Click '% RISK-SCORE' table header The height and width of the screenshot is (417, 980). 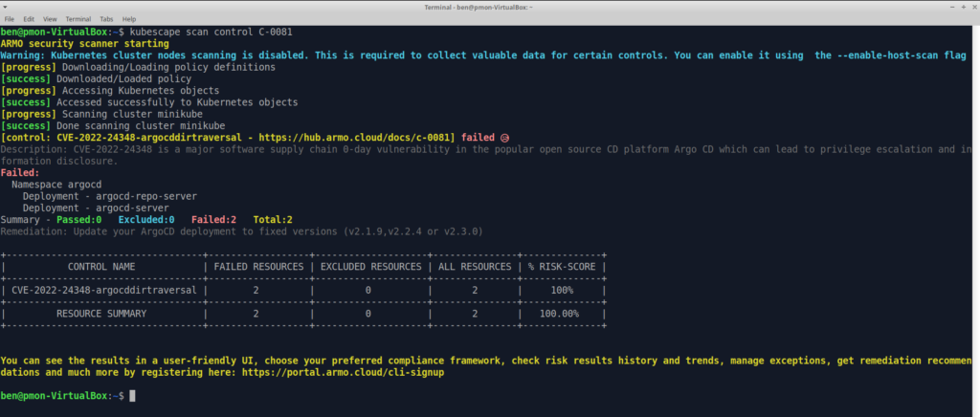pyautogui.click(x=563, y=267)
